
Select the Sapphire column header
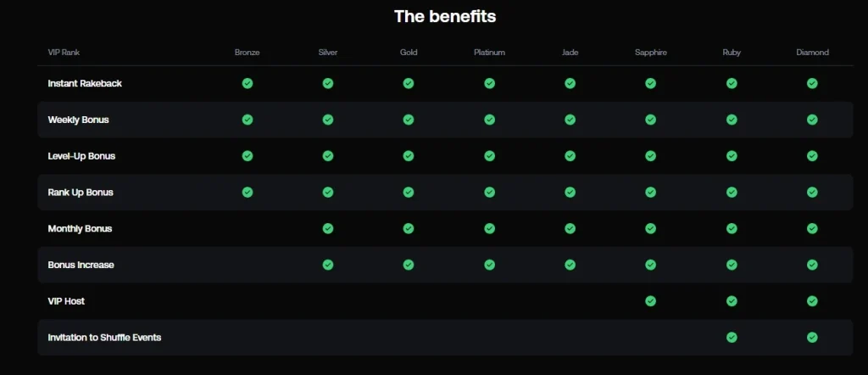(651, 53)
